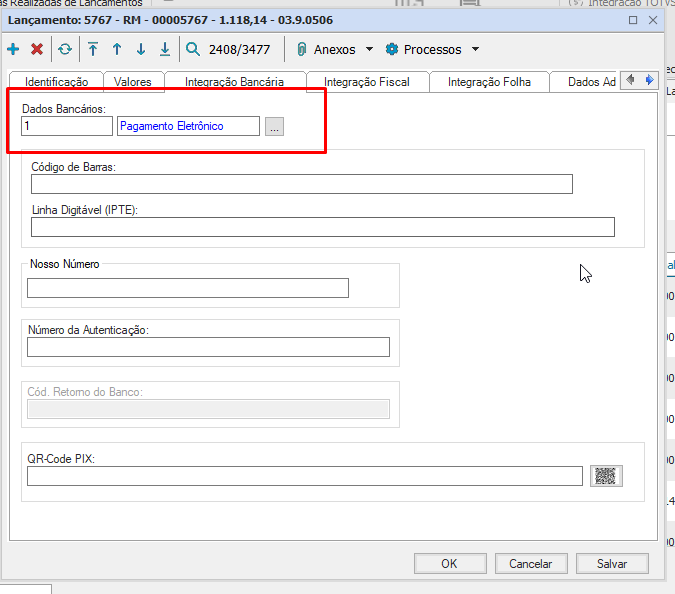Viewport: 675px width, 594px height.
Task: Expand the Processos dropdown arrow
Action: 475,49
